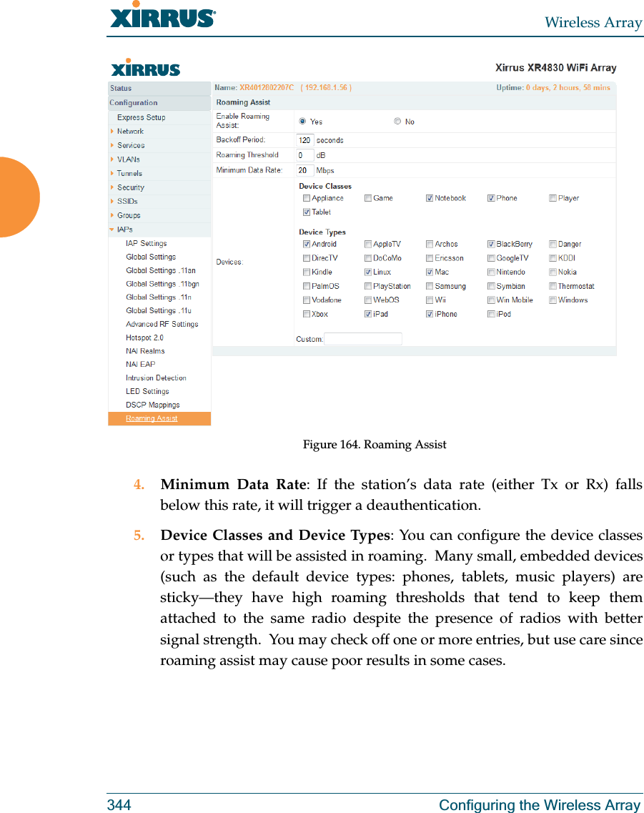Expand the Network menu arrow
644x813 pixels.
pyautogui.click(x=112, y=132)
